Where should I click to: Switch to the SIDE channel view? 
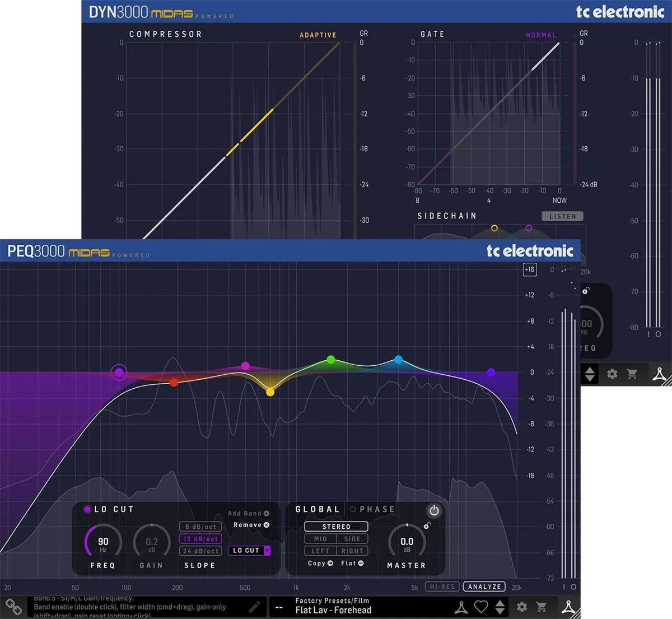point(353,538)
